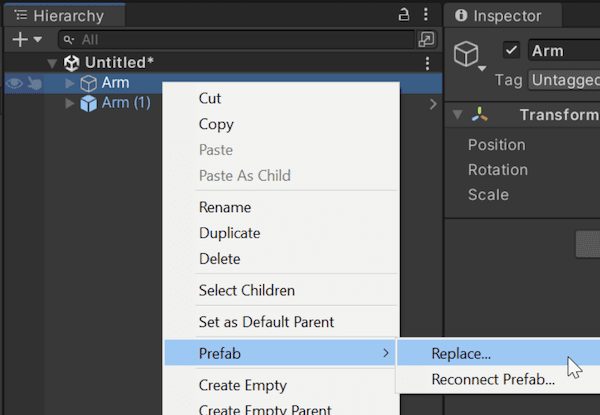
Task: Click the Hierarchy search field
Action: click(236, 39)
